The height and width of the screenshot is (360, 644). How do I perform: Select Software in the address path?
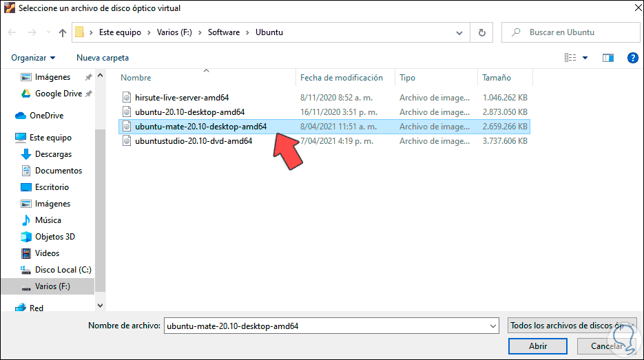point(223,32)
